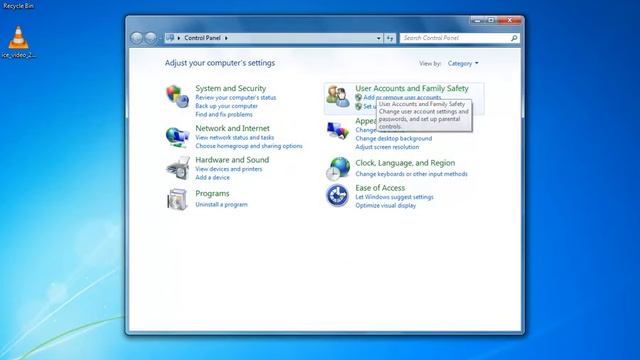Screen dimensions: 640x360
Task: Expand the arrow before Control Panel breadcrumb
Action: click(179, 38)
